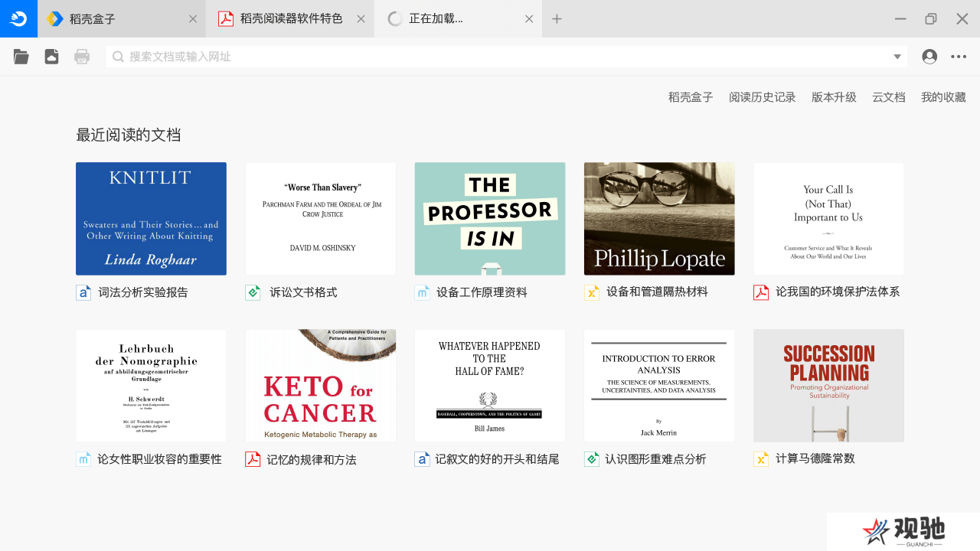
Task: Open document titled 词法分析实验报告
Action: 143,292
